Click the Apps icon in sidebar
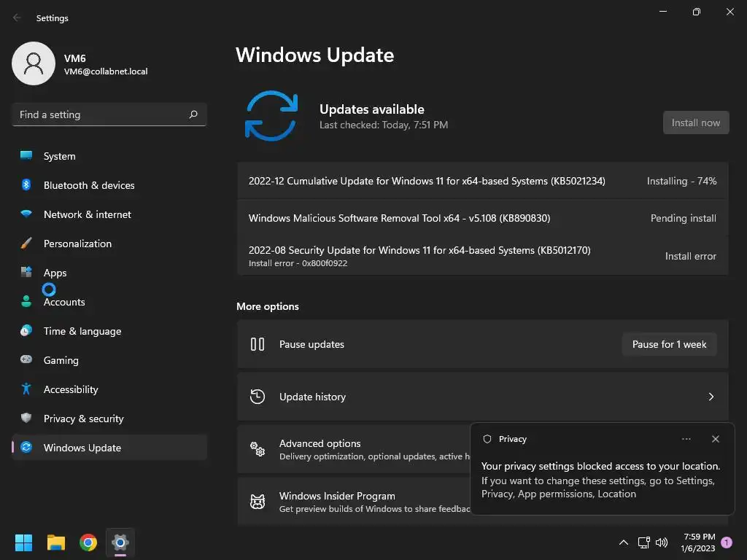This screenshot has width=747, height=560. coord(26,273)
